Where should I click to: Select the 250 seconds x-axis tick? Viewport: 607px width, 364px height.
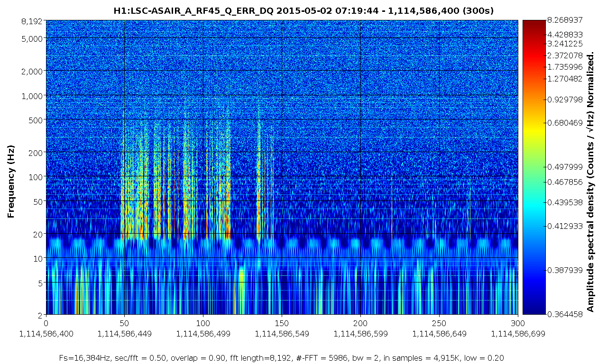coord(440,323)
